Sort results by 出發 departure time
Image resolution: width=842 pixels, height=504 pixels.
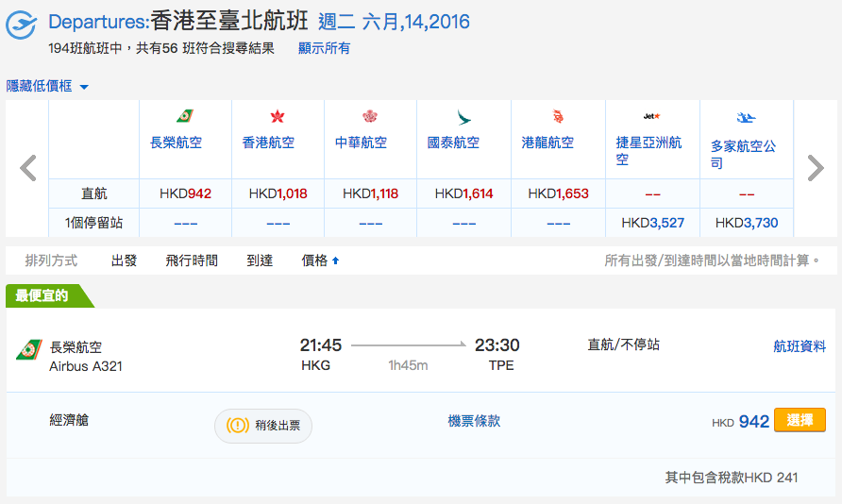point(124,260)
